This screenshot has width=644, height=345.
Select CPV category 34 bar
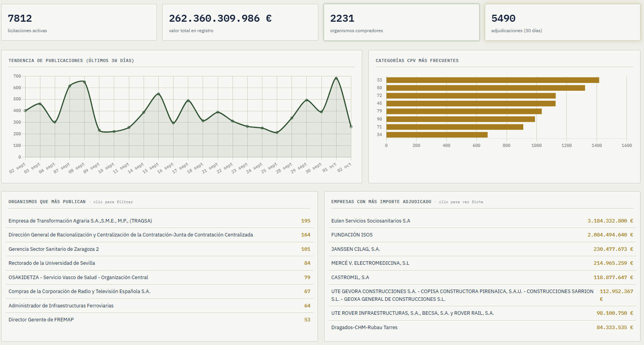click(x=437, y=135)
